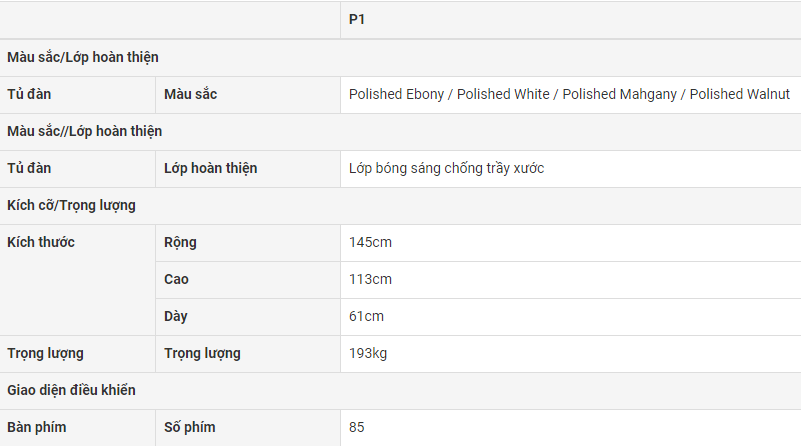Select the Cao label cell

click(176, 279)
